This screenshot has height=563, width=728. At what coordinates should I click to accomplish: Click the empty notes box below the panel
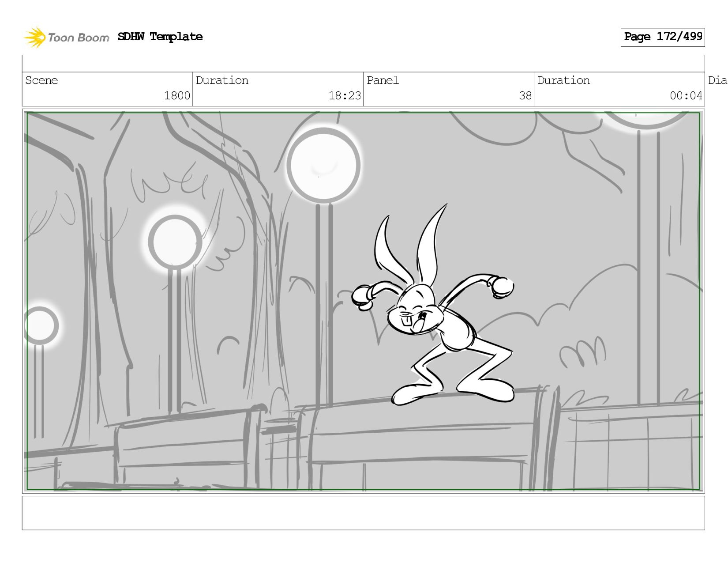364,513
